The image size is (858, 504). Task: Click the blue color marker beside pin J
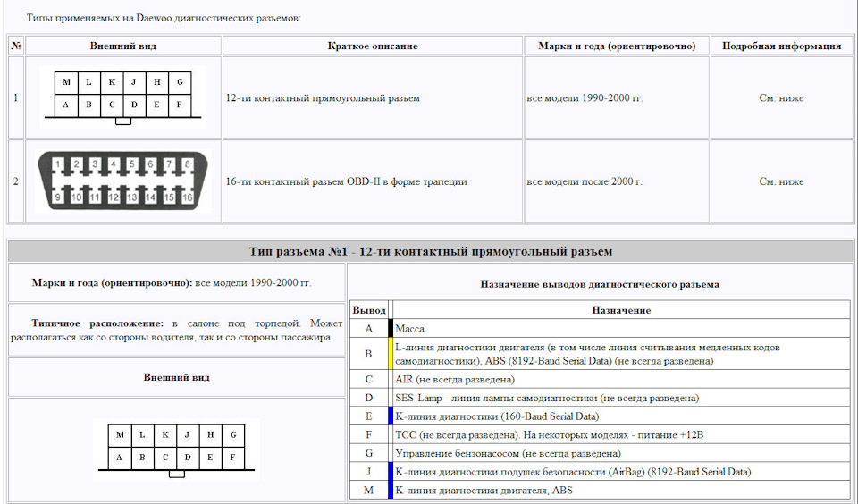[391, 471]
